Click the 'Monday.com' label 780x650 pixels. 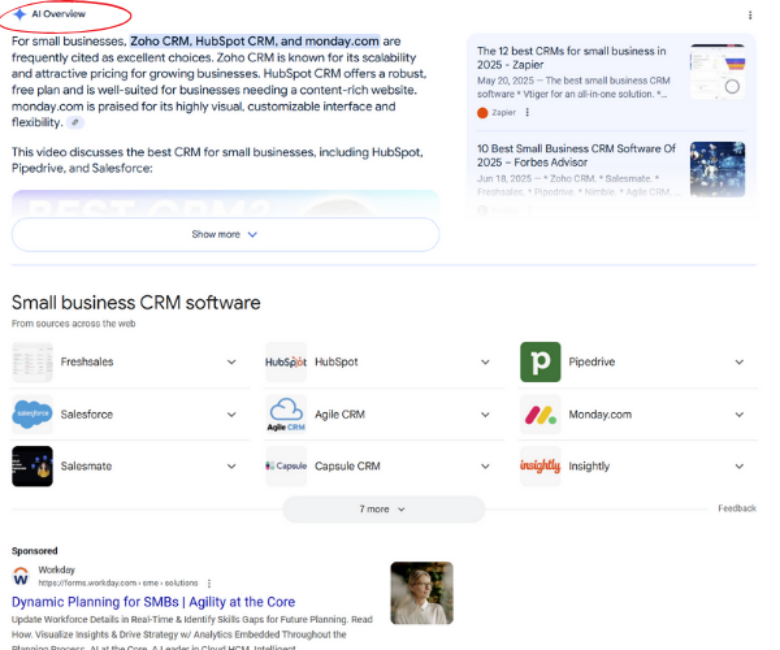tap(600, 414)
